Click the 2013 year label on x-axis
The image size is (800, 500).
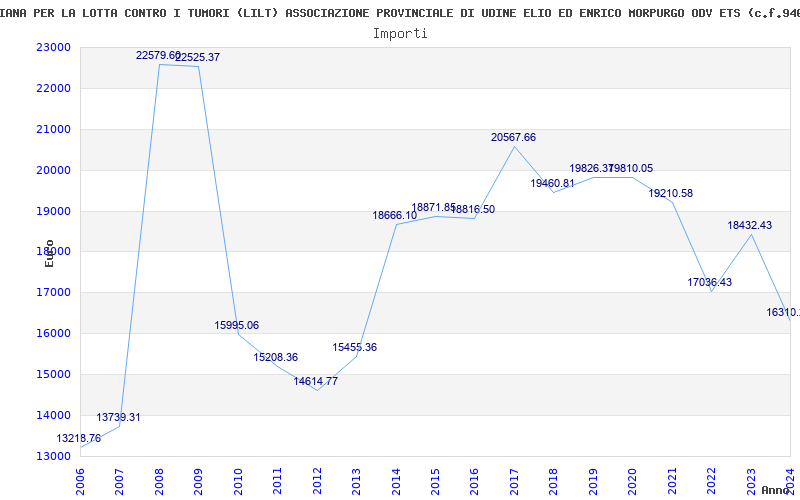pyautogui.click(x=356, y=482)
